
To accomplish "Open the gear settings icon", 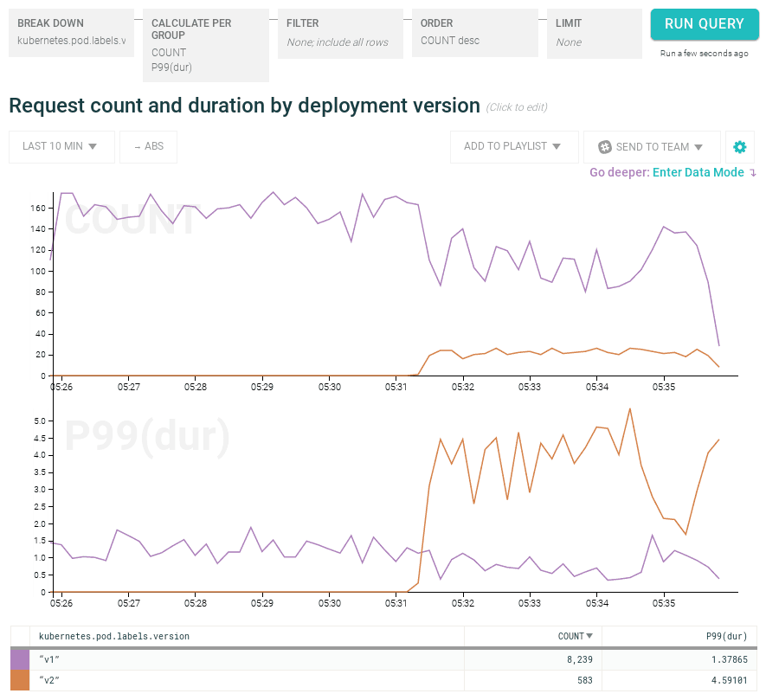I will (x=740, y=147).
